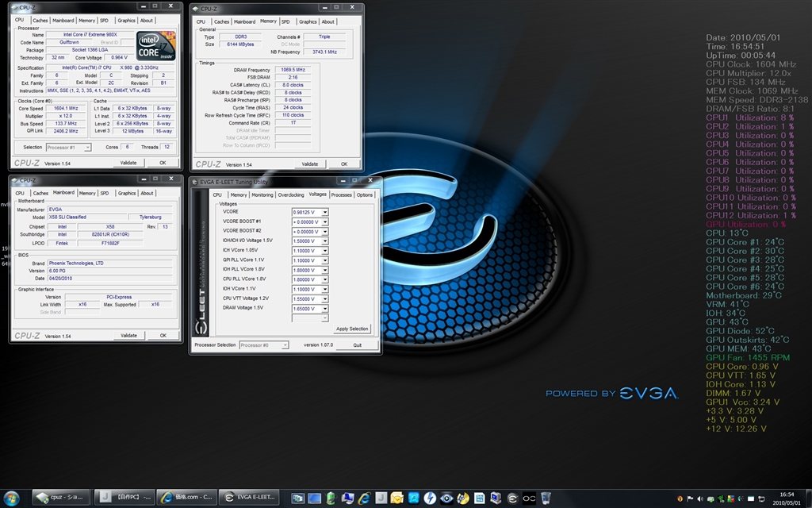Open the gold disc media icon
Image resolution: width=812 pixels, height=508 pixels.
point(463,498)
